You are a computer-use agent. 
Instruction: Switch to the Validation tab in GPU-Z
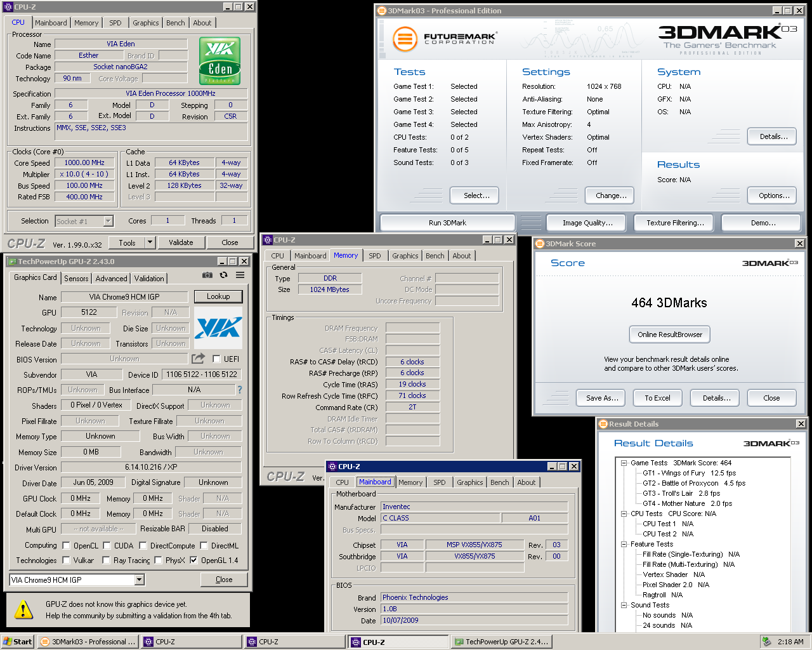coord(149,279)
